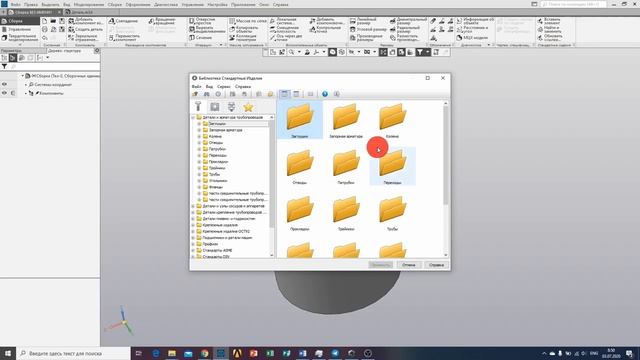Open the favorites star tab in library

pos(248,107)
